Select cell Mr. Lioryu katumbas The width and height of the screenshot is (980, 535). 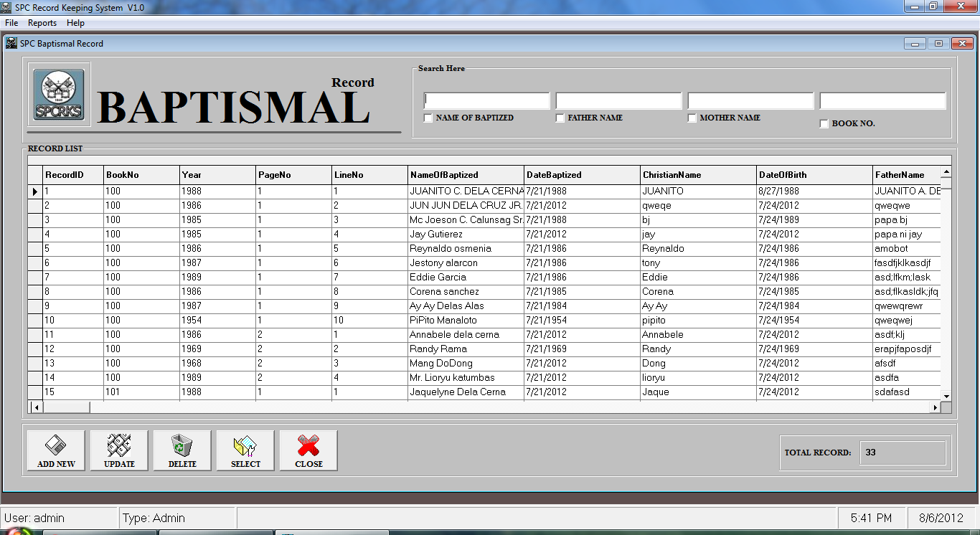(x=466, y=378)
